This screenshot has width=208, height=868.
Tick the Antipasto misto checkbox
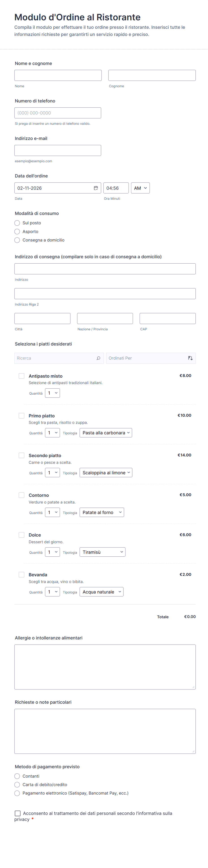click(22, 376)
